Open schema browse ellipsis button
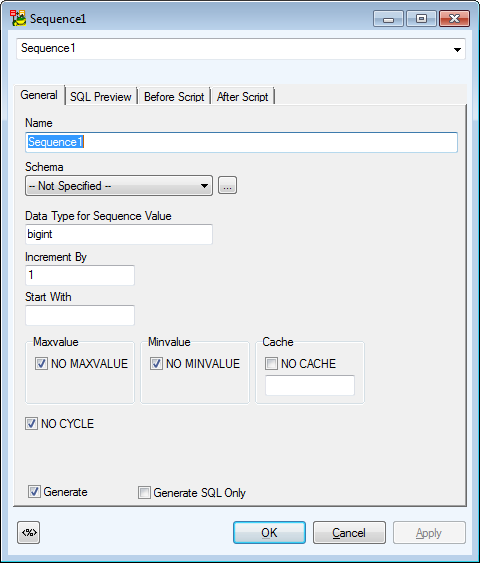The image size is (480, 563). (x=227, y=185)
